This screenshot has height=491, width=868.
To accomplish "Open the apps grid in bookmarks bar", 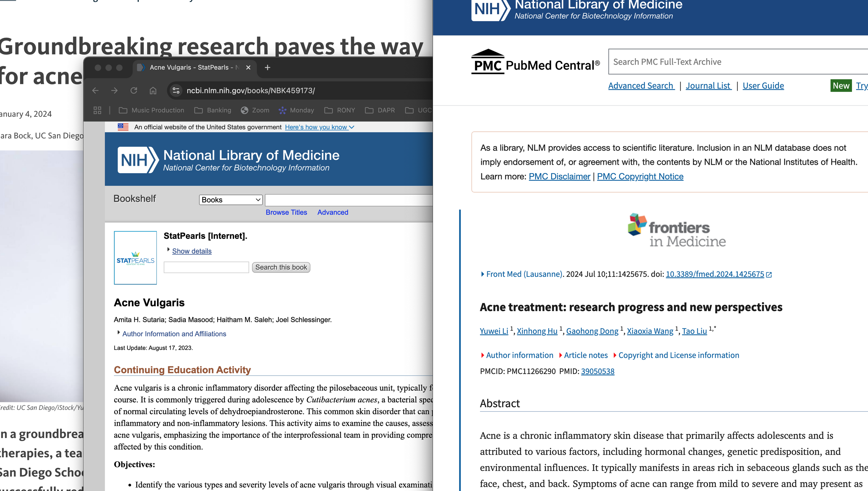I will point(97,110).
